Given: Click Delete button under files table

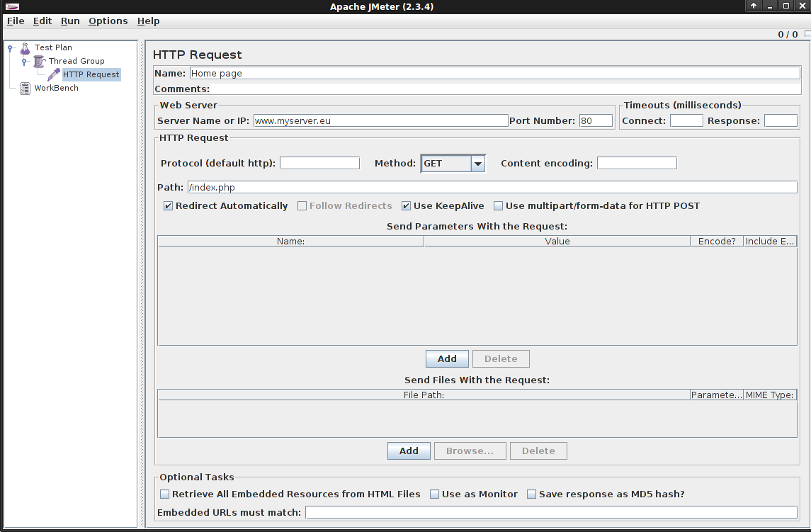Looking at the screenshot, I should pyautogui.click(x=538, y=451).
